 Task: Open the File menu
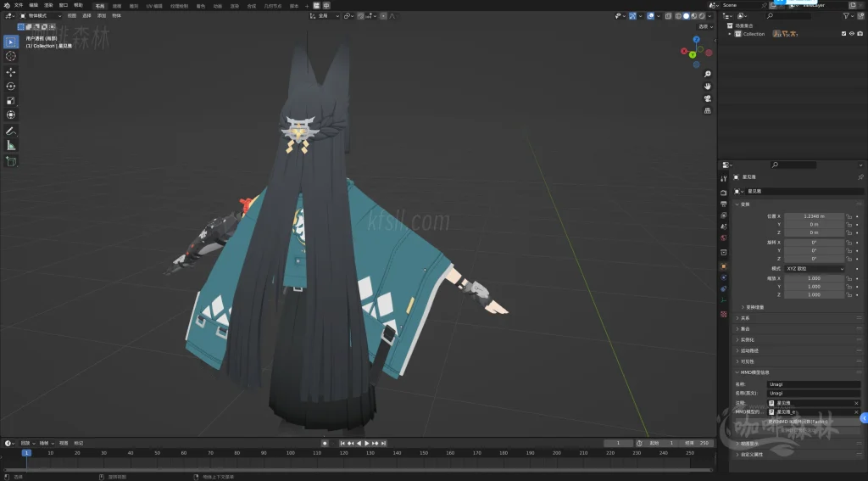pyautogui.click(x=19, y=6)
